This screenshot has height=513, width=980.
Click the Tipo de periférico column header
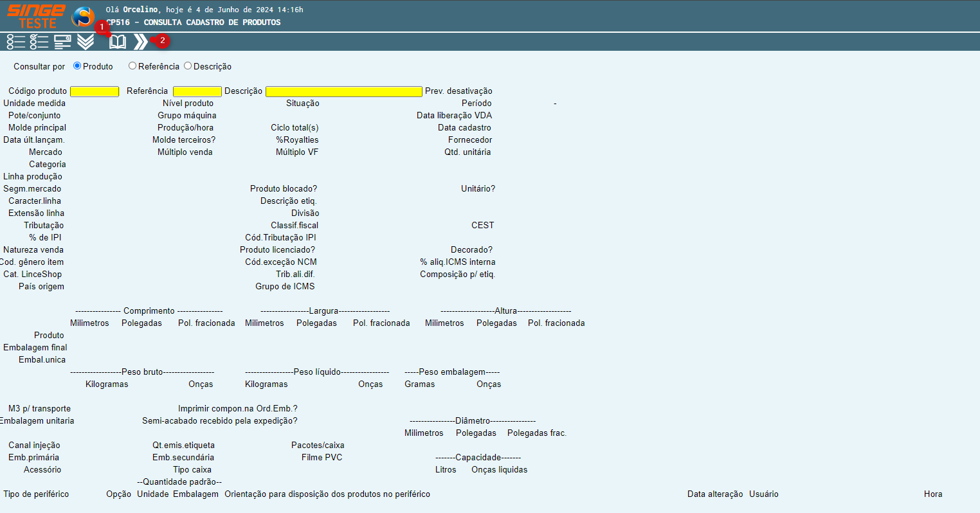click(x=36, y=494)
